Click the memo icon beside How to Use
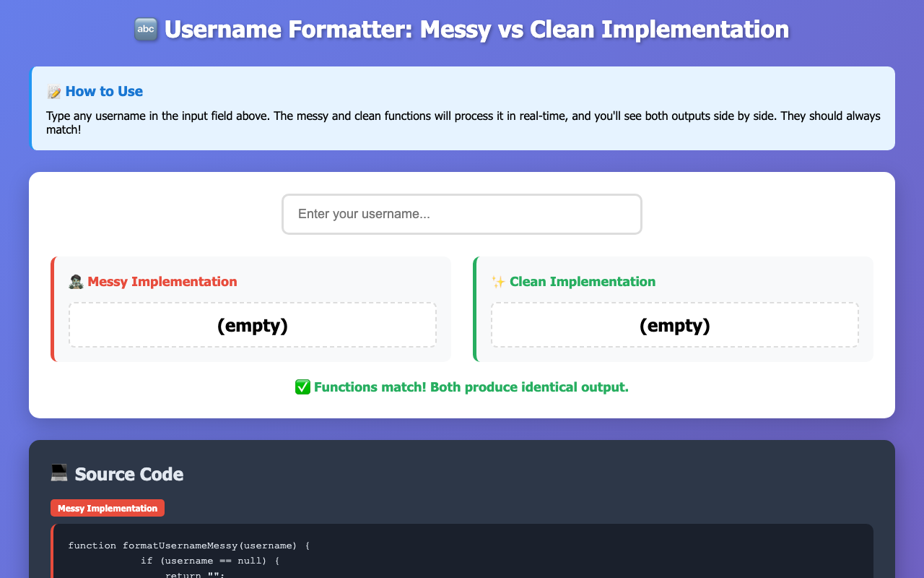The image size is (924, 578). [x=54, y=92]
